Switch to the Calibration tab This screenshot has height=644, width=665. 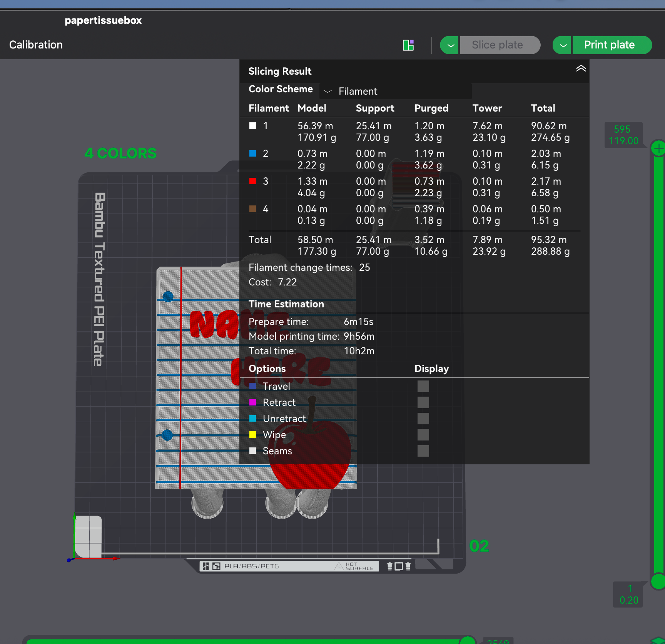tap(36, 45)
